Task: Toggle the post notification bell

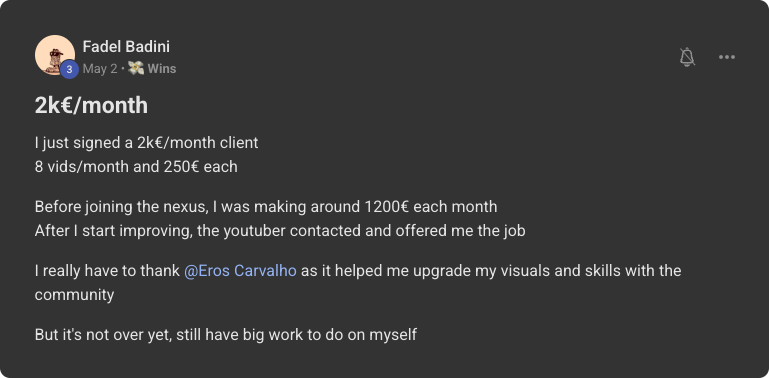Action: click(687, 57)
